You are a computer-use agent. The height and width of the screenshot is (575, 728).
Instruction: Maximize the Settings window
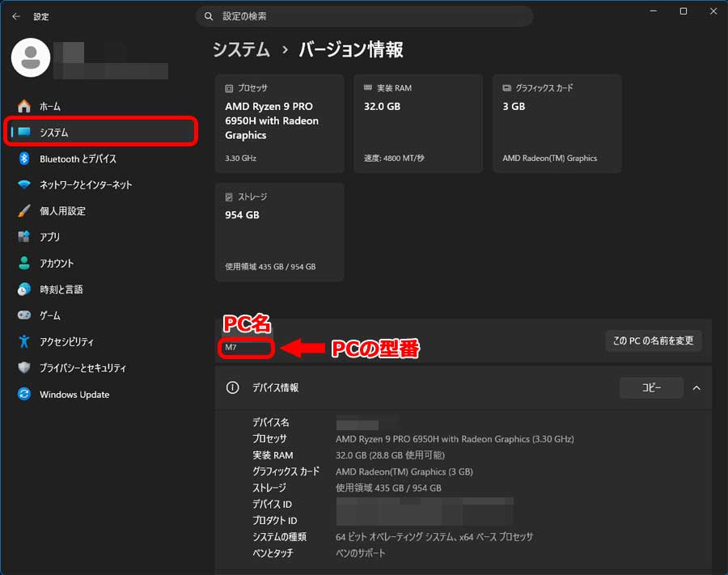pyautogui.click(x=684, y=11)
